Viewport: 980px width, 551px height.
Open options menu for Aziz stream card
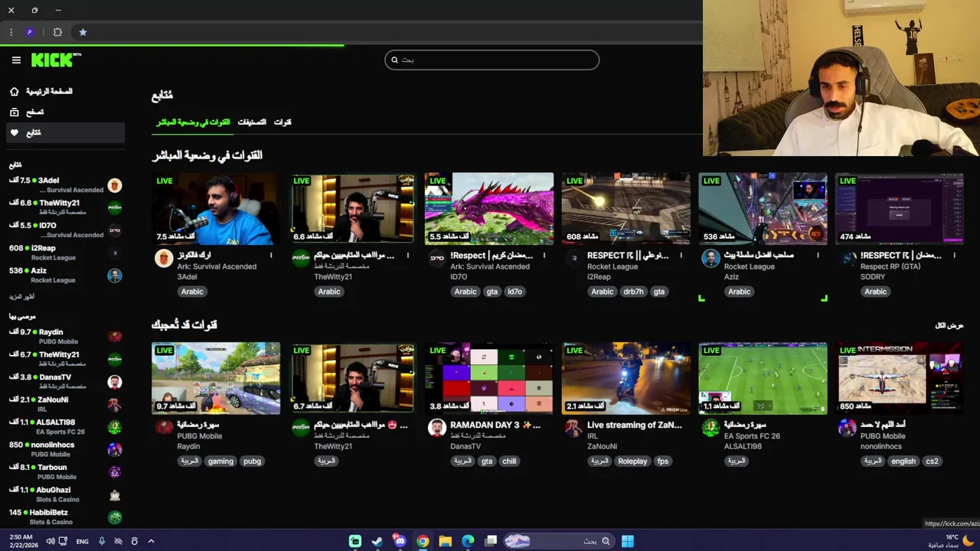point(818,255)
